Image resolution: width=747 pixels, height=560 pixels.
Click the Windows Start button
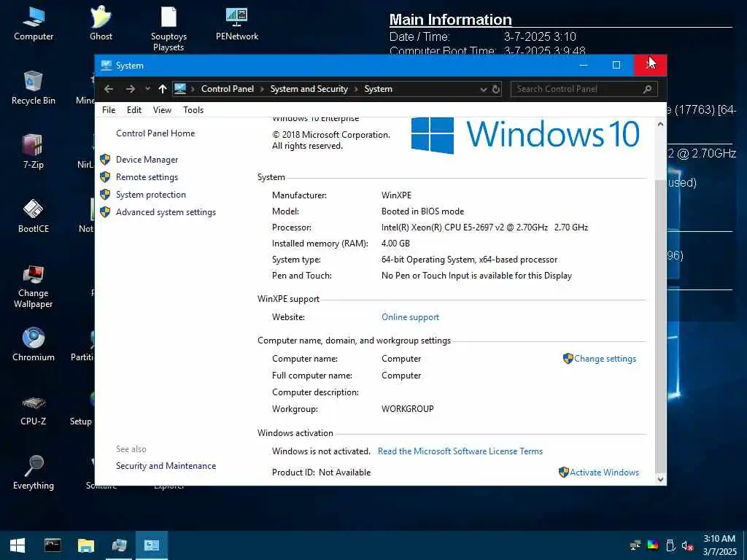tap(18, 545)
